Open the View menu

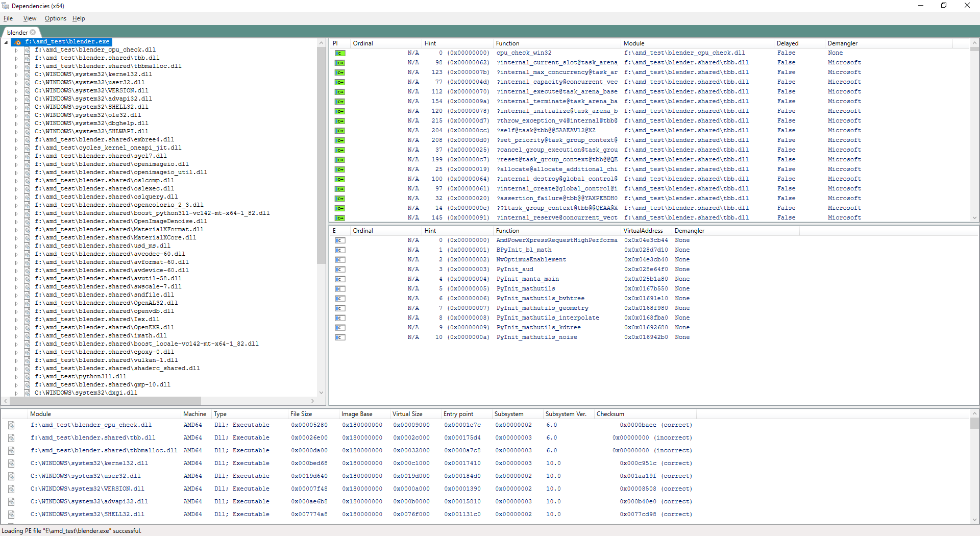[x=30, y=18]
